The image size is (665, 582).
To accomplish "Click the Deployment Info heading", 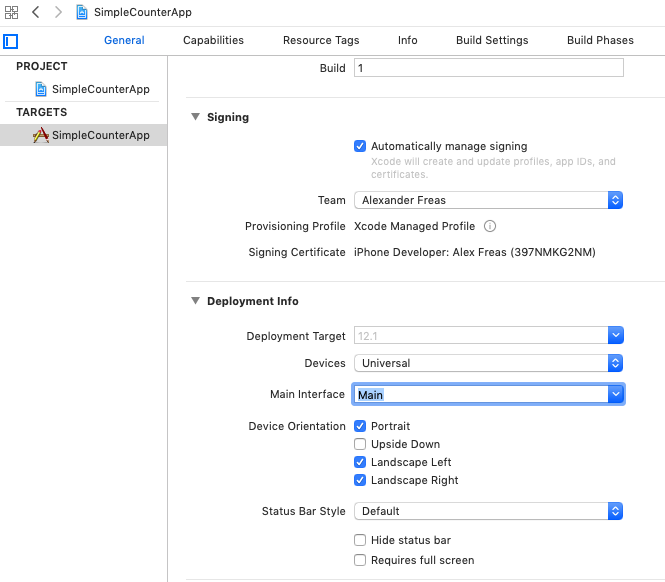I will point(253,301).
